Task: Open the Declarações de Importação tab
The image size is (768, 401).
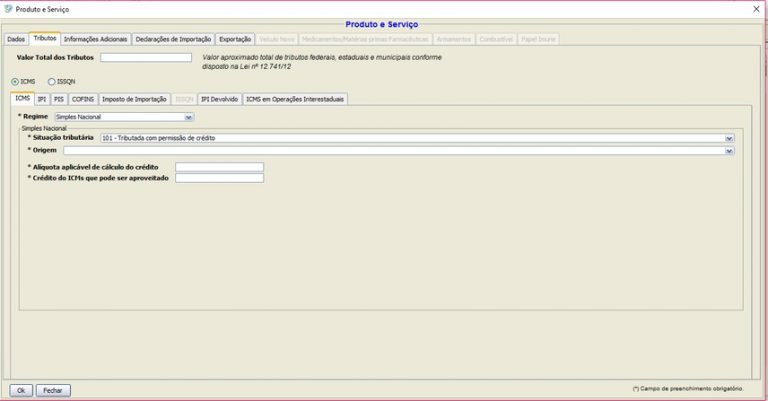Action: [173, 39]
